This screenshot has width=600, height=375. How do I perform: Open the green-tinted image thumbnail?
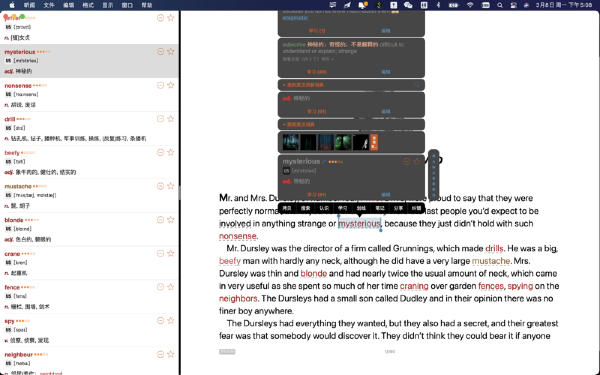coord(343,142)
